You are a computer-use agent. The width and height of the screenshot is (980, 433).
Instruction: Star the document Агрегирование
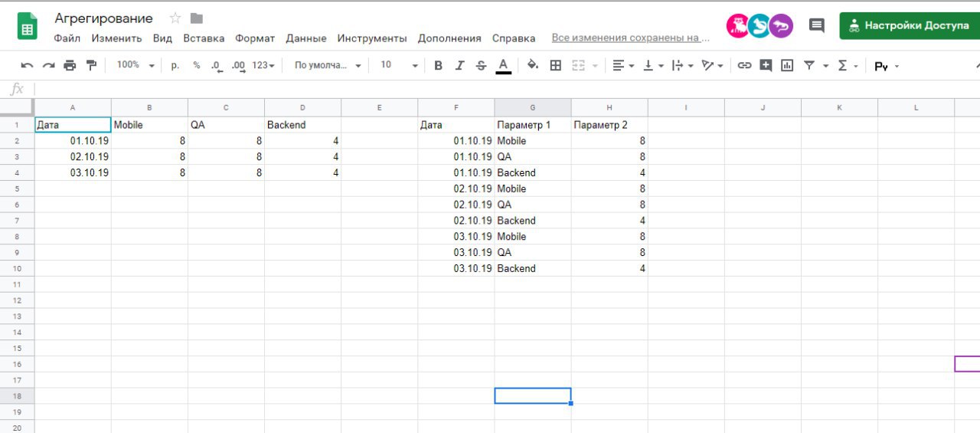pyautogui.click(x=175, y=18)
